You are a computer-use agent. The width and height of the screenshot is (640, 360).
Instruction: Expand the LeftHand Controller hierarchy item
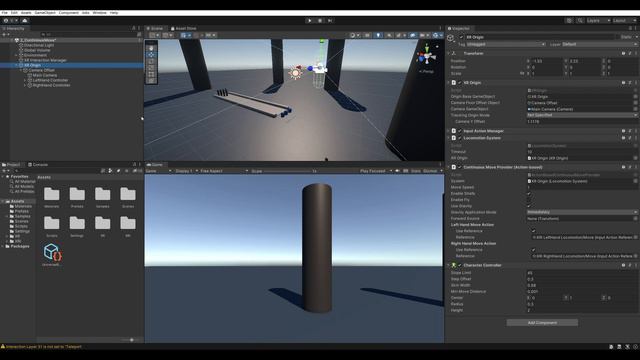tap(25, 80)
